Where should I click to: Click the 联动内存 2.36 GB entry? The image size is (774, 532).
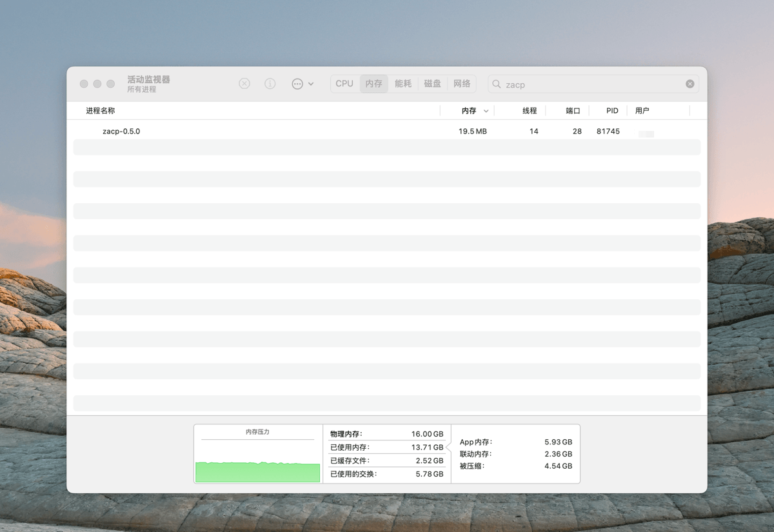tap(516, 454)
